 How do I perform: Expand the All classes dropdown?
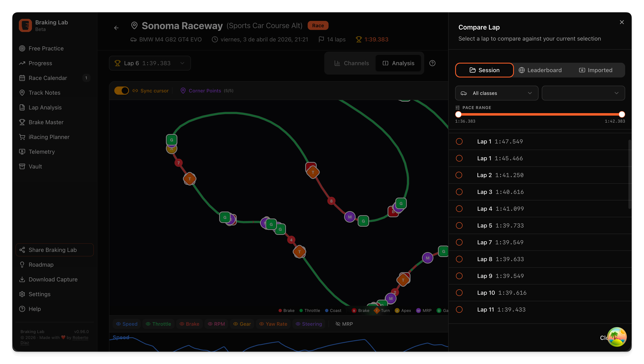coord(497,93)
